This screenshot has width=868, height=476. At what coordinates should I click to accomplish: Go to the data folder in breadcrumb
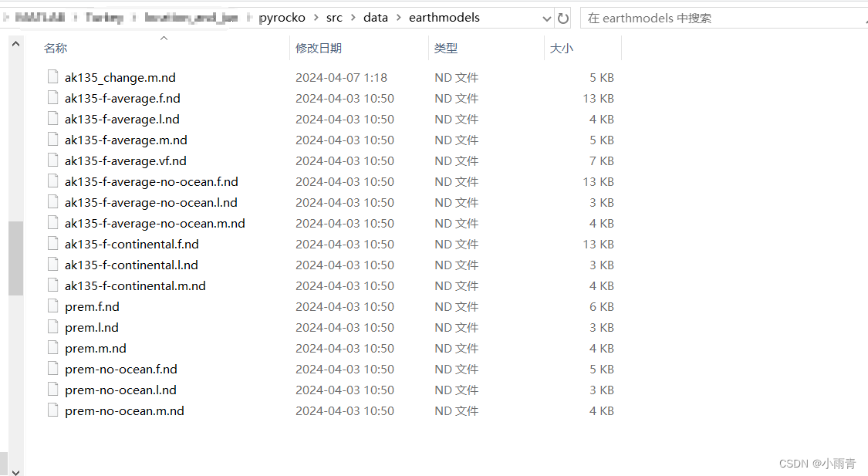click(375, 18)
